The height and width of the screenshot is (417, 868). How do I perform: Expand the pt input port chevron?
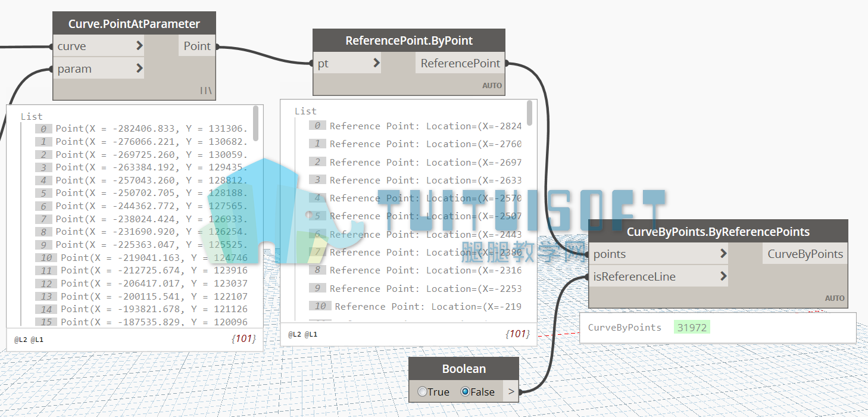[x=376, y=63]
